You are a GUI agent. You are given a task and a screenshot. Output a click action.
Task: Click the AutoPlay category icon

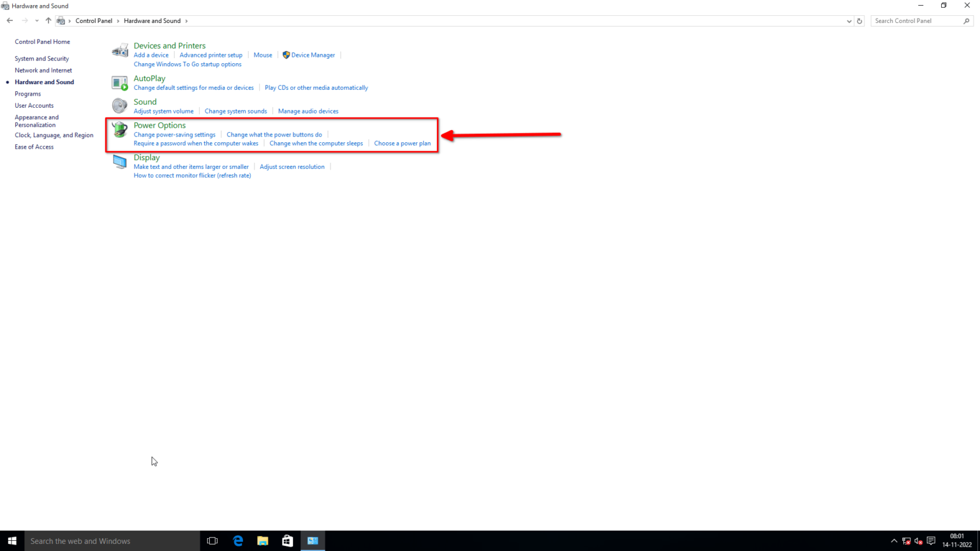120,83
